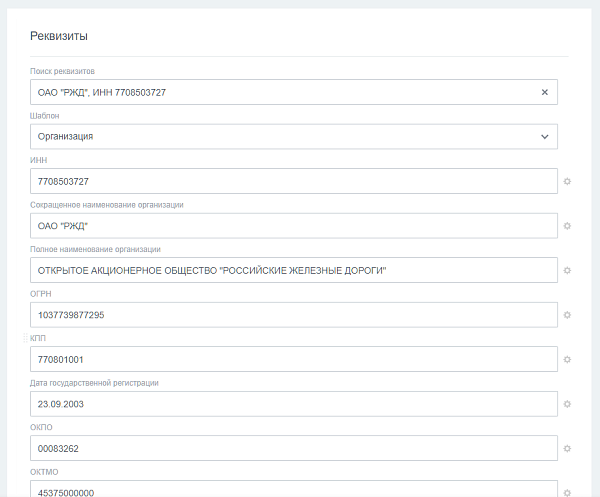Grab the drag handle beside КПП
The image size is (600, 497).
pyautogui.click(x=25, y=338)
